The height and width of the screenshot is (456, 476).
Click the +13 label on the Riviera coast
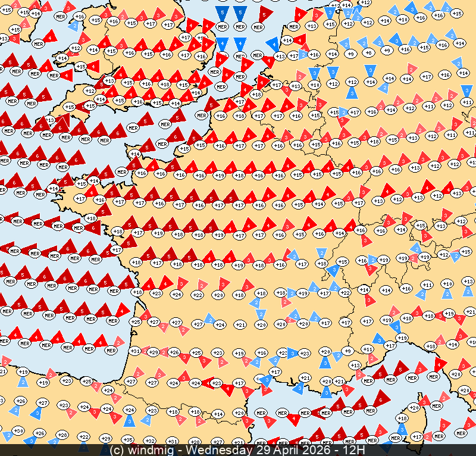point(355,365)
